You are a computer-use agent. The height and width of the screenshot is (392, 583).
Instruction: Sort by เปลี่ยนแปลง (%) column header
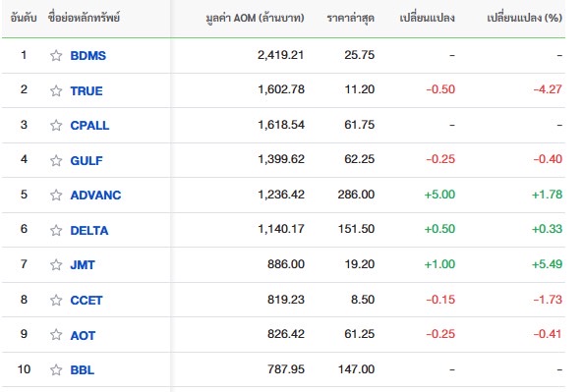(524, 18)
